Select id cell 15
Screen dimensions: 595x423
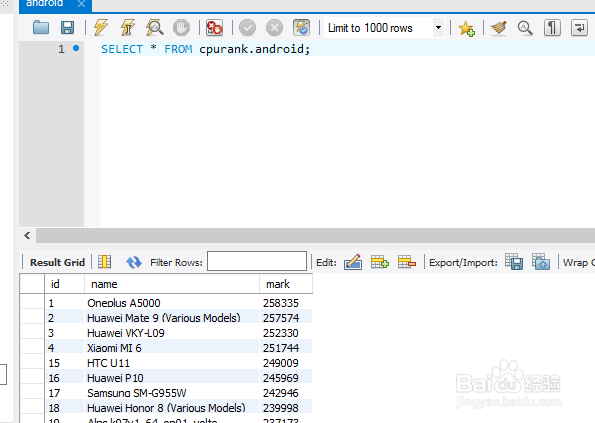coord(64,363)
